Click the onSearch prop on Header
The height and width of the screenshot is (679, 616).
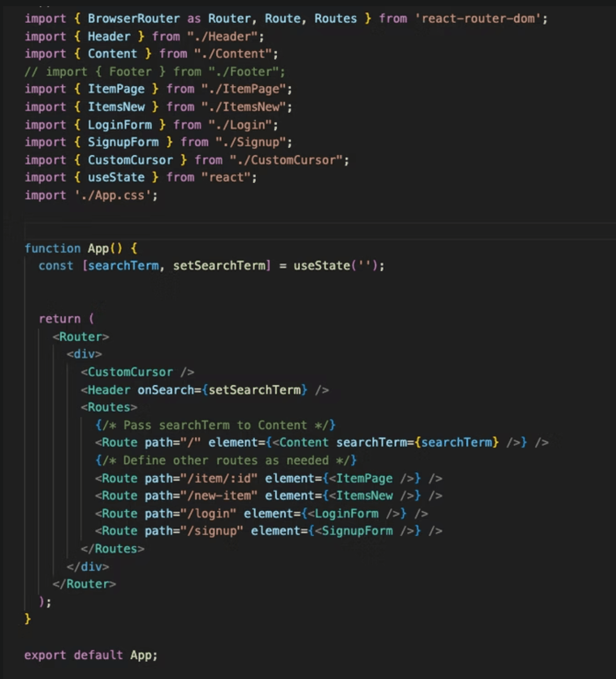coord(157,390)
